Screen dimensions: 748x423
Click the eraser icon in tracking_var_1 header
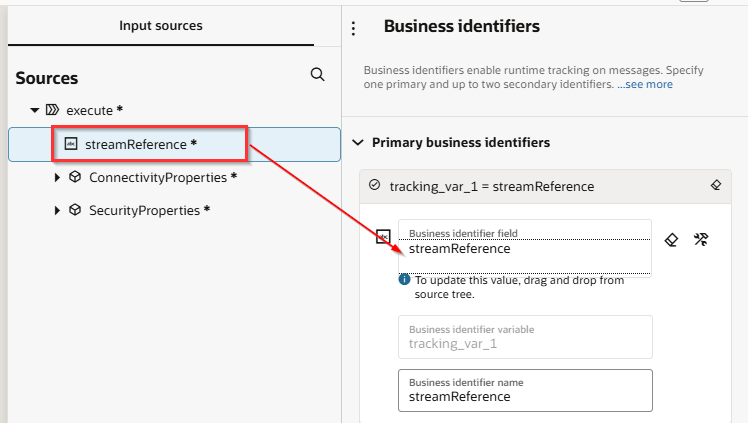(x=715, y=185)
